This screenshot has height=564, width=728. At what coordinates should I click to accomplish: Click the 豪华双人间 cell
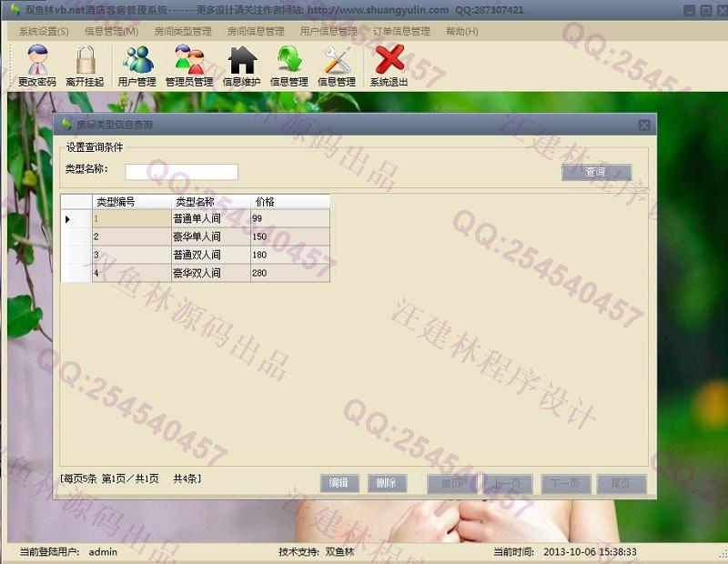(211, 273)
